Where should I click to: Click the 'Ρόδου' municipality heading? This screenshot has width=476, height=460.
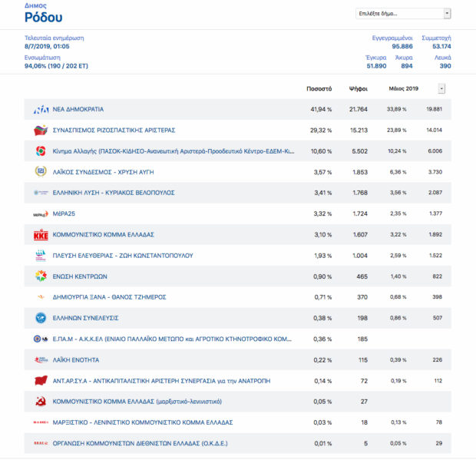pos(44,18)
